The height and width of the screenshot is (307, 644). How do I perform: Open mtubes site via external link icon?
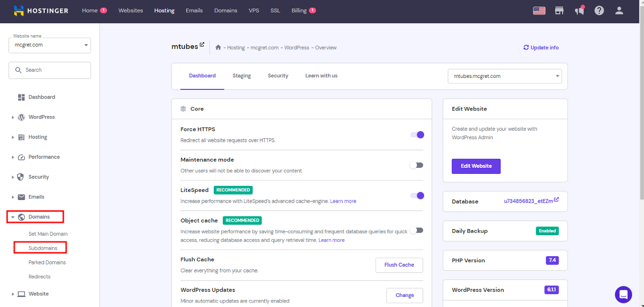(202, 45)
